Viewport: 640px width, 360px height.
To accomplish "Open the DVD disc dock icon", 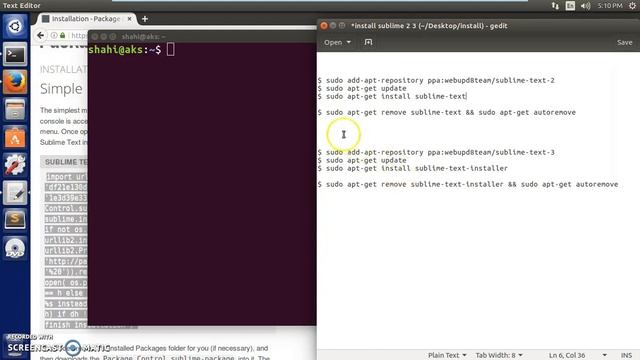I will 15,248.
